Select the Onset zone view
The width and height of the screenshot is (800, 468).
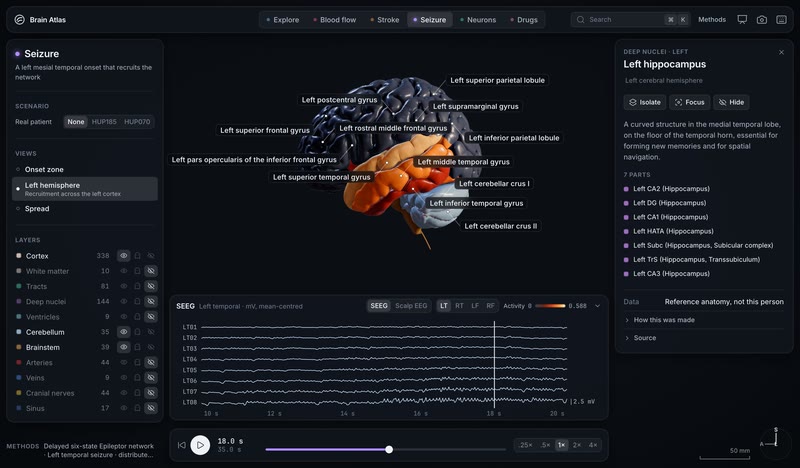[x=85, y=169]
